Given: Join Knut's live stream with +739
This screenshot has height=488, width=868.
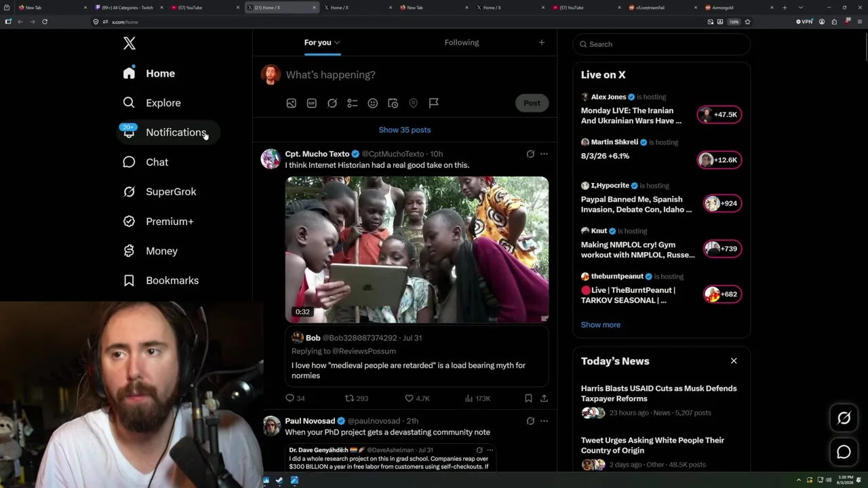Looking at the screenshot, I should pyautogui.click(x=722, y=249).
